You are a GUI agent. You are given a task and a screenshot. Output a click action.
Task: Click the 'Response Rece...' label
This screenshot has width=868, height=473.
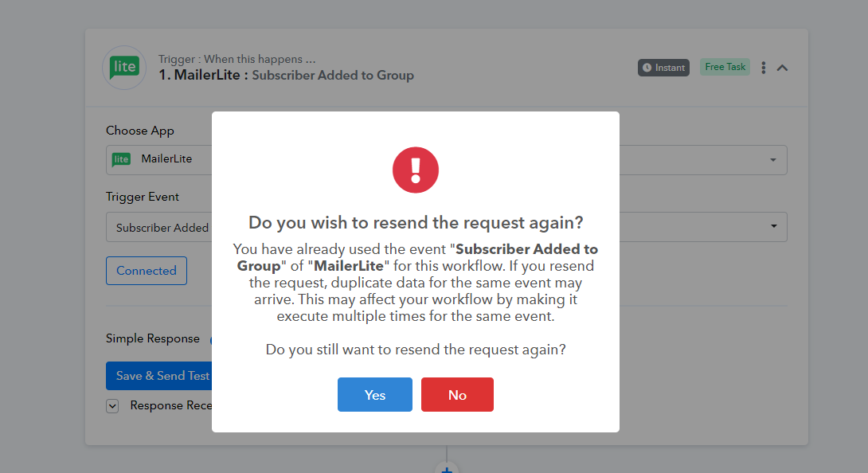171,405
